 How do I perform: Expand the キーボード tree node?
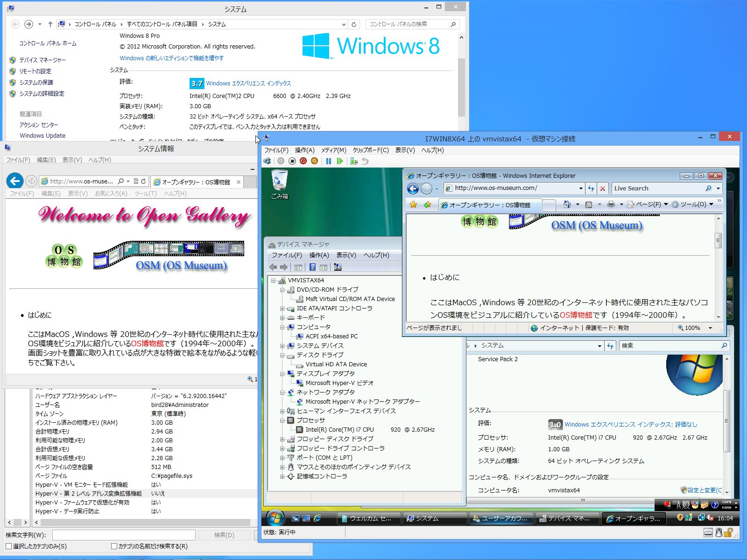click(282, 318)
